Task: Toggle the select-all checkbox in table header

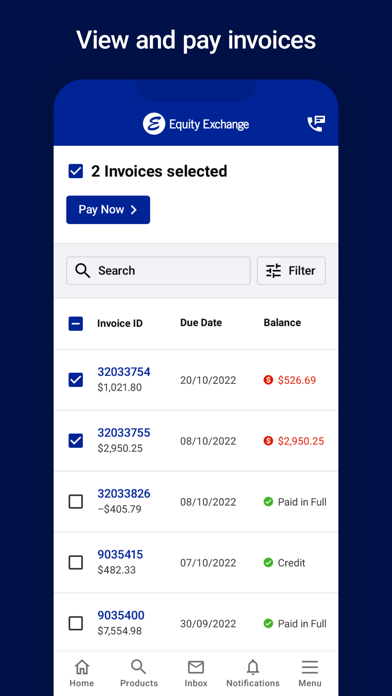Action: click(76, 324)
